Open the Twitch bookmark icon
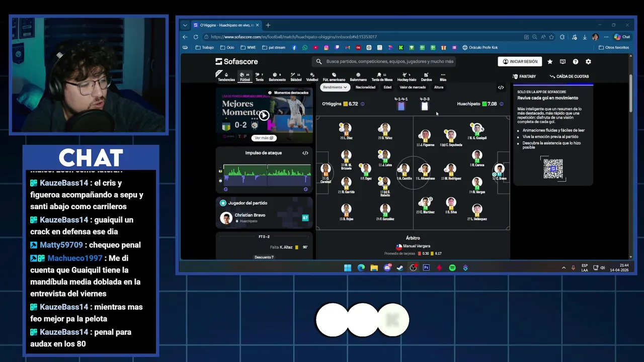 coord(337,48)
